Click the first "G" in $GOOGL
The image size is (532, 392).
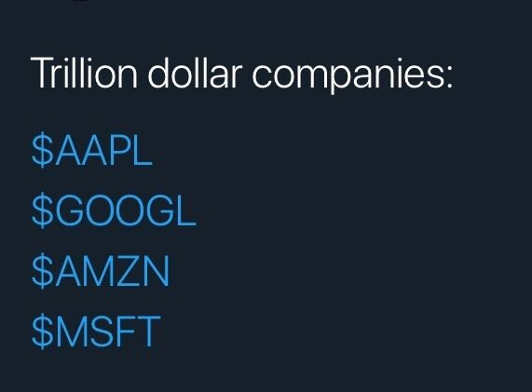point(69,210)
